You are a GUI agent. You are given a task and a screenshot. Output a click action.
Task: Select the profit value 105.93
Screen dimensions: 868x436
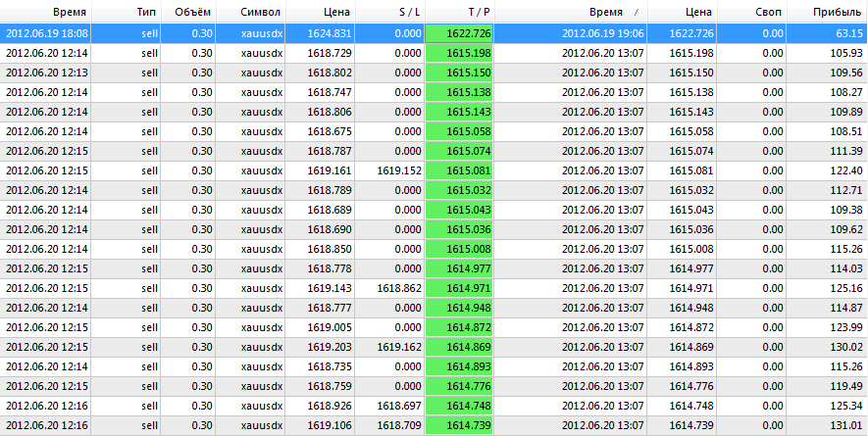coord(827,53)
